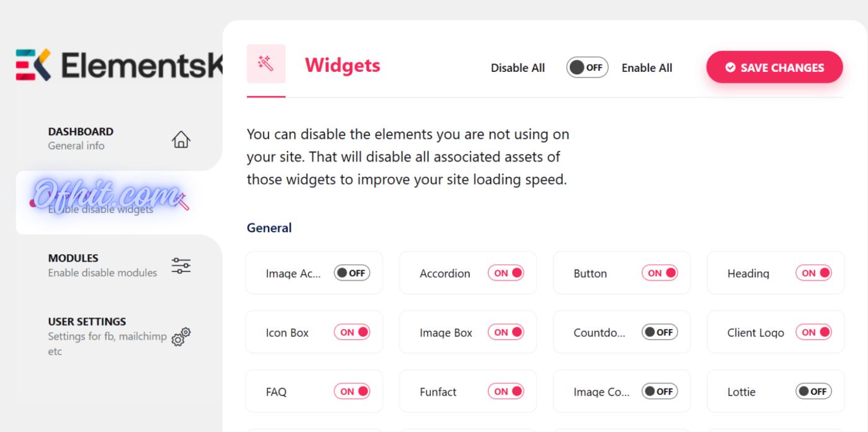Click the User Settings gears icon
This screenshot has width=868, height=432.
point(181,337)
